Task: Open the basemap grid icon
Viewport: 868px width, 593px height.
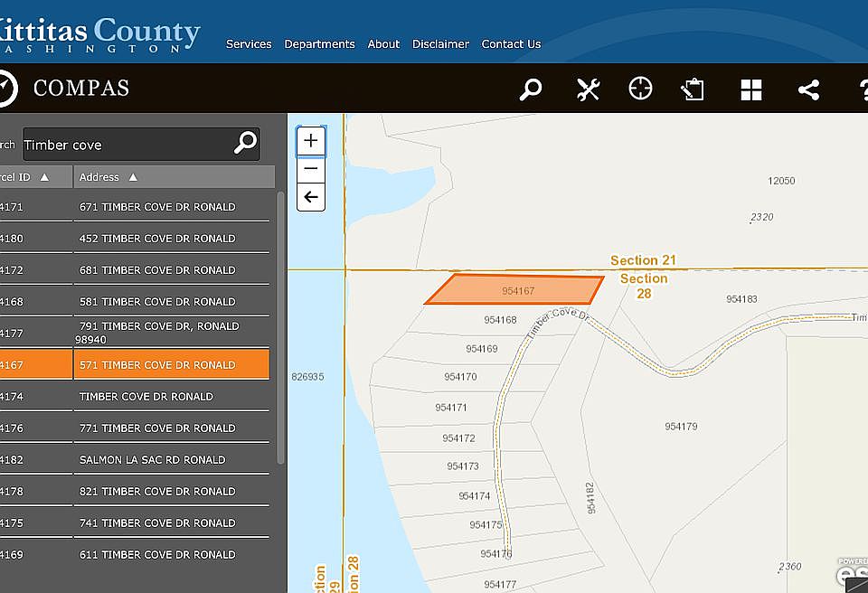Action: [x=751, y=89]
